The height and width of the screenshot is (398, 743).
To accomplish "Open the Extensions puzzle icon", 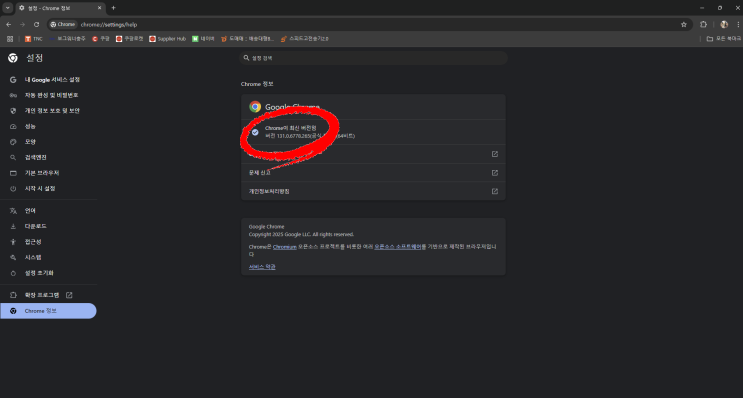I will pyautogui.click(x=703, y=25).
